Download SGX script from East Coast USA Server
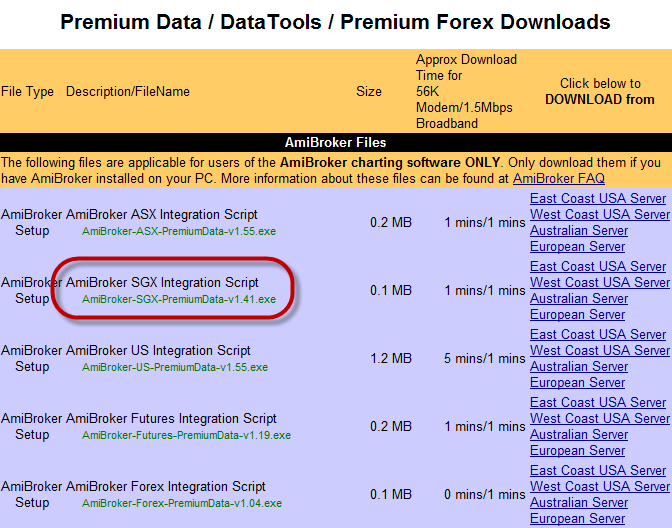Image resolution: width=672 pixels, height=528 pixels. coord(598,267)
